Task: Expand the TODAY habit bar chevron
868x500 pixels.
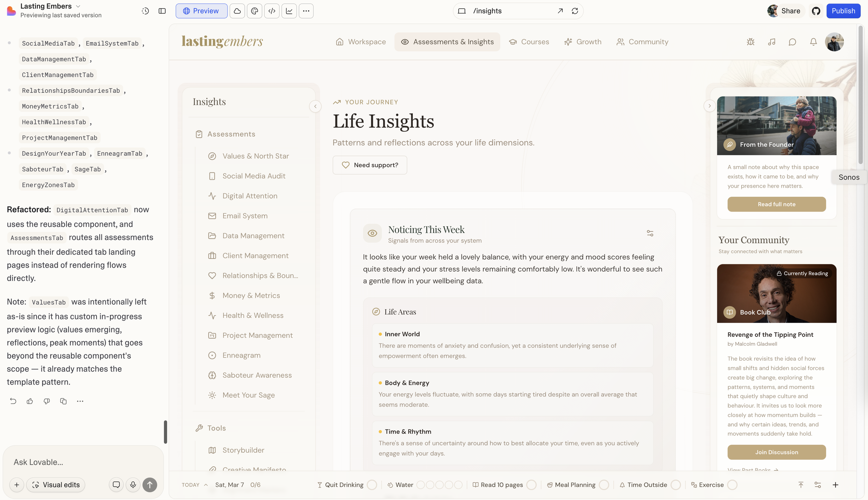Action: click(x=206, y=485)
